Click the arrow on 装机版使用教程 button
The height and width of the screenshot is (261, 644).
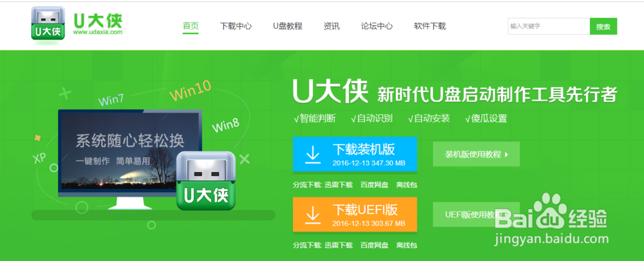pyautogui.click(x=506, y=154)
